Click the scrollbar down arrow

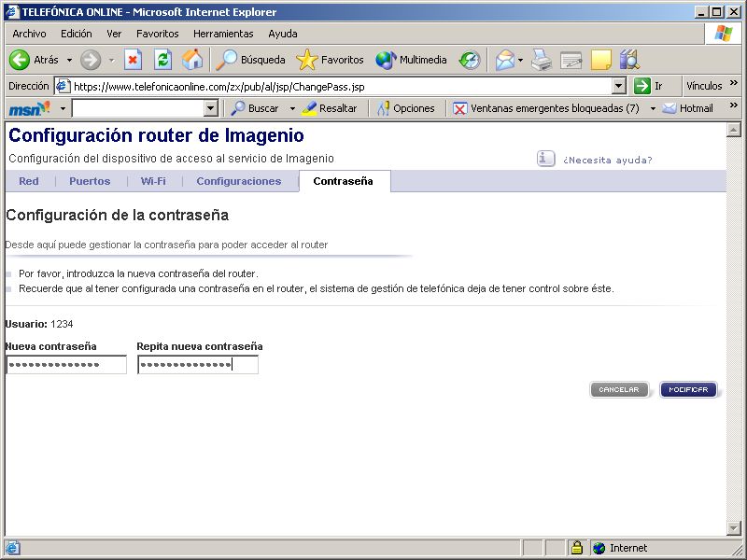coord(733,527)
